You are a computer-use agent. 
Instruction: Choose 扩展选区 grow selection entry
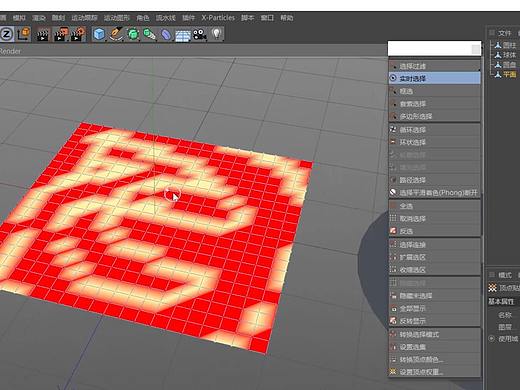435,257
